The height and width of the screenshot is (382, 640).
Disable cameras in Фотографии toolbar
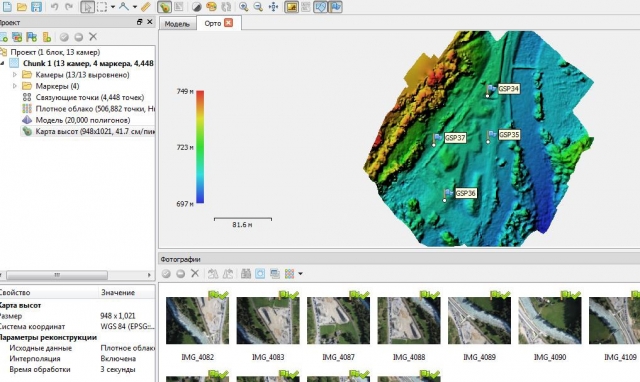pos(180,274)
